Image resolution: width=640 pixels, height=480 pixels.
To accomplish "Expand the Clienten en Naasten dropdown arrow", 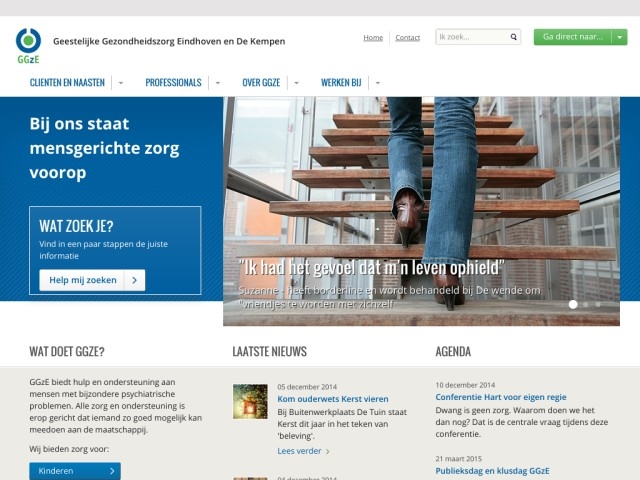I will (x=120, y=83).
